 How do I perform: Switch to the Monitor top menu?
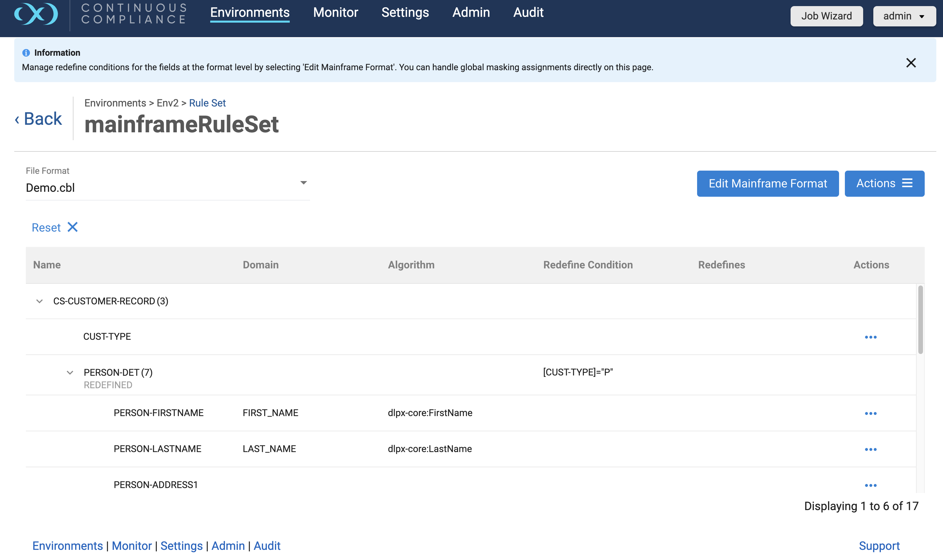click(x=335, y=13)
